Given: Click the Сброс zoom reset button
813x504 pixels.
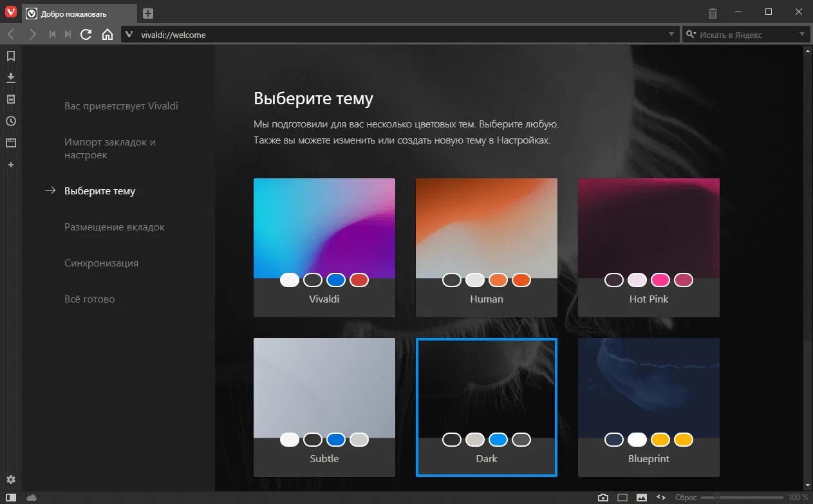Looking at the screenshot, I should [x=686, y=498].
